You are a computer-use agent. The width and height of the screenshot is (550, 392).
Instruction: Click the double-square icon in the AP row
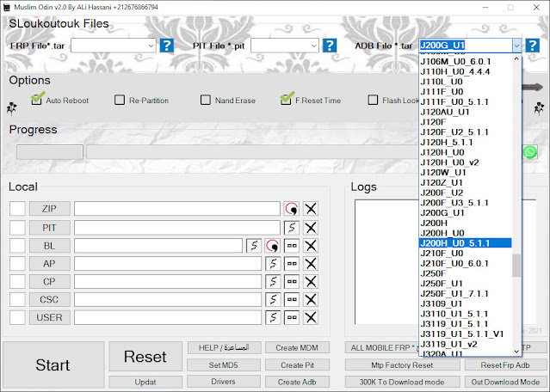click(292, 263)
